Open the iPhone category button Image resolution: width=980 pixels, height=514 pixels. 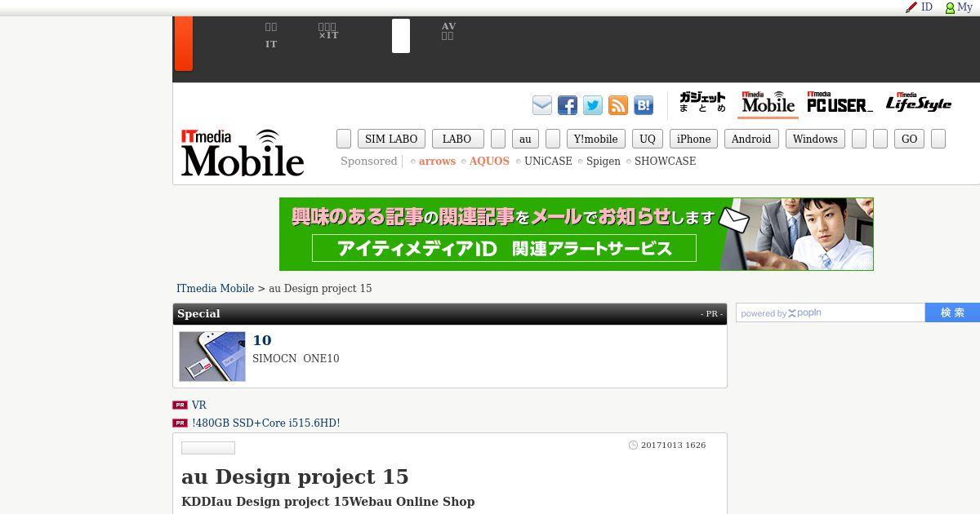point(694,139)
